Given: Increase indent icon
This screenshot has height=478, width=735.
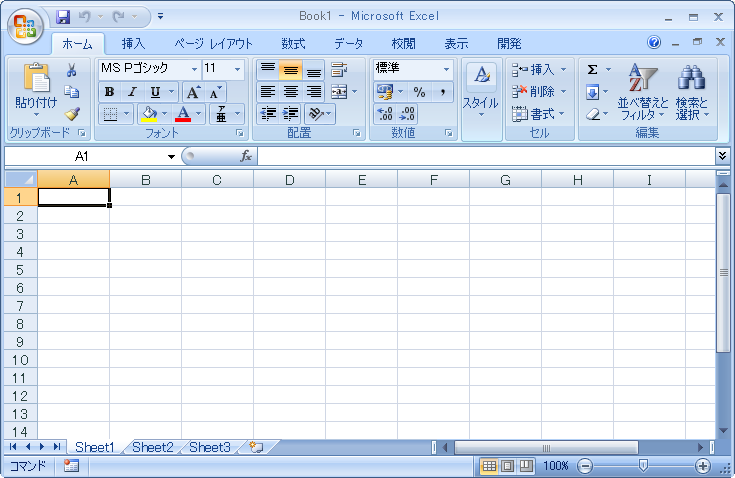Looking at the screenshot, I should (x=291, y=114).
